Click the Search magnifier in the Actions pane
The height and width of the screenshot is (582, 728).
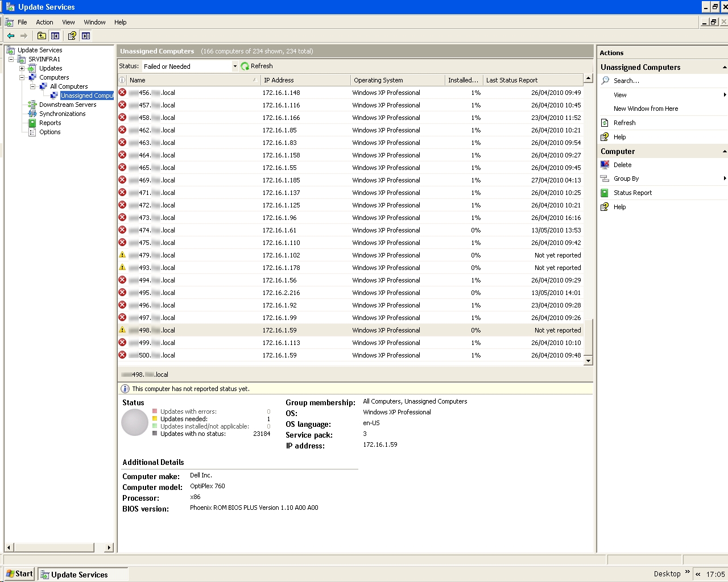605,80
